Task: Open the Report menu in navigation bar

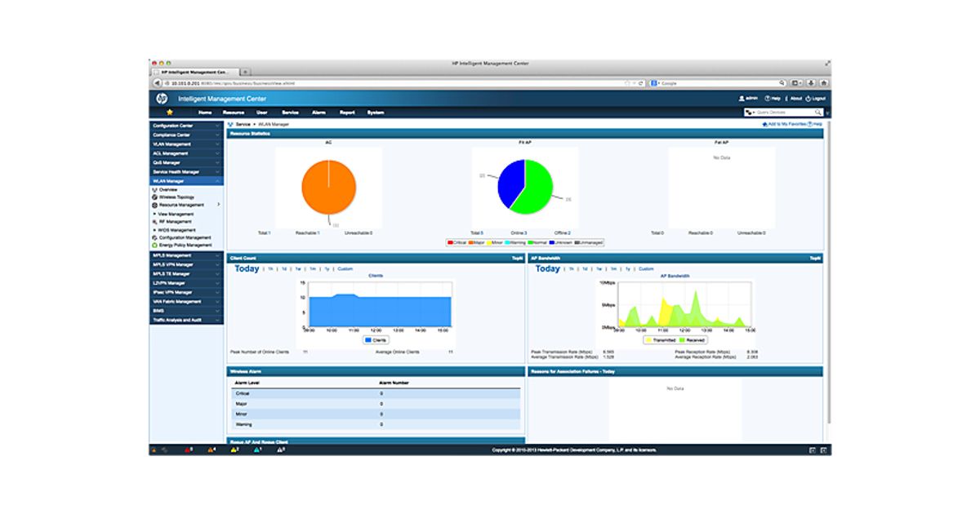Action: pos(347,112)
